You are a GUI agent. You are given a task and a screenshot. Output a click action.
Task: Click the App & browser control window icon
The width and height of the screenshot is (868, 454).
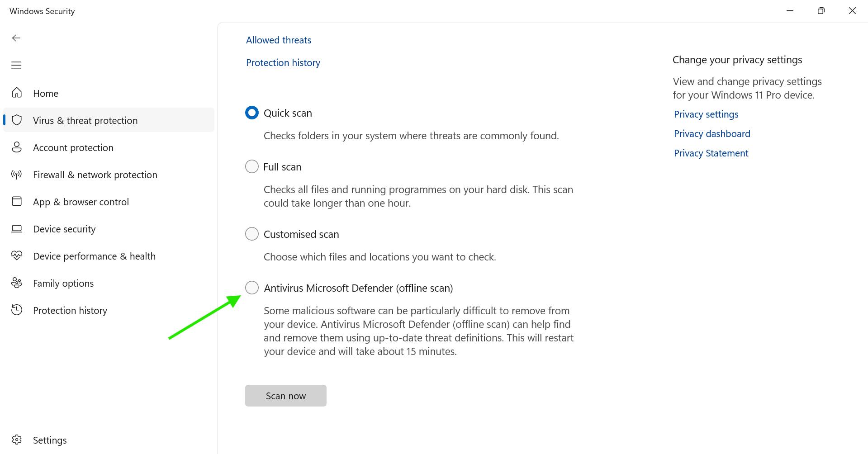17,201
